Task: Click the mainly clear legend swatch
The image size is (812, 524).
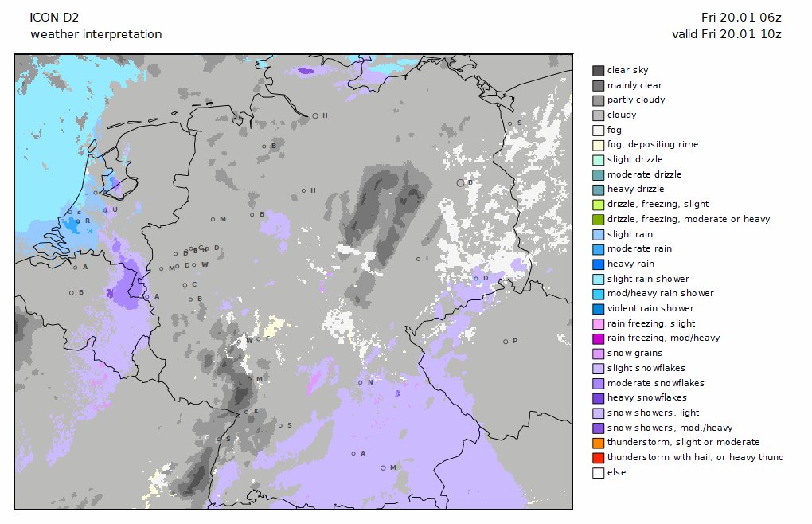Action: [598, 85]
